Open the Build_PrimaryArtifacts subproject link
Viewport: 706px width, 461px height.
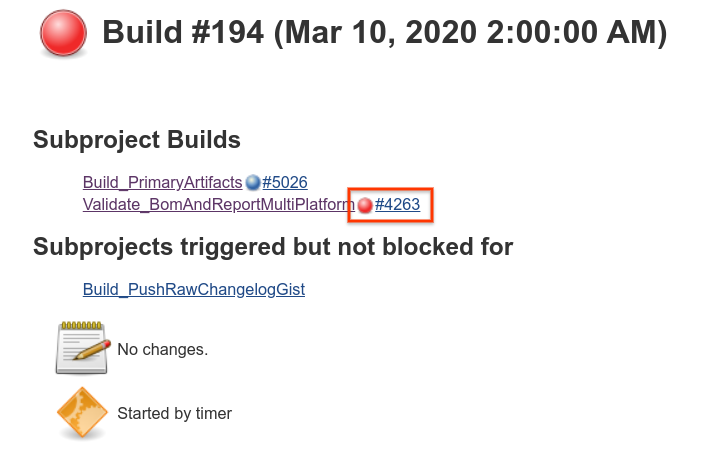[x=163, y=182]
